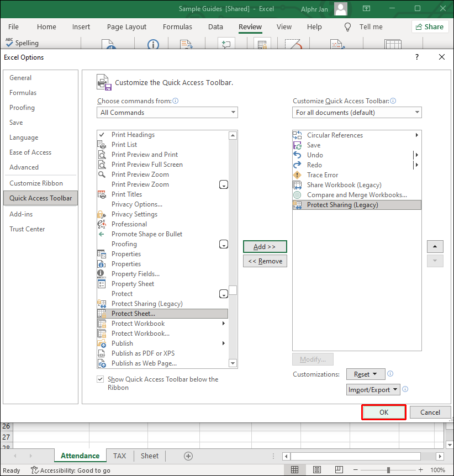
Task: Click the Add >> button
Action: pos(265,247)
